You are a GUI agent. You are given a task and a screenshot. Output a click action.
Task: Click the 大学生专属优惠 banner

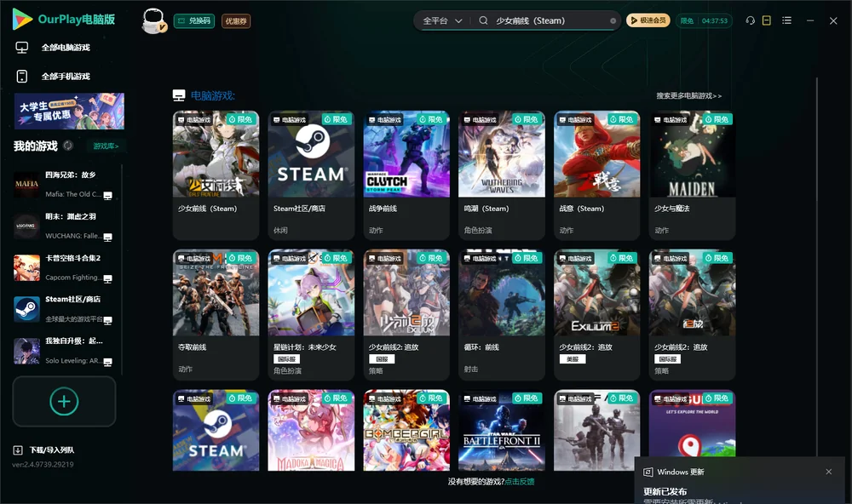(69, 111)
